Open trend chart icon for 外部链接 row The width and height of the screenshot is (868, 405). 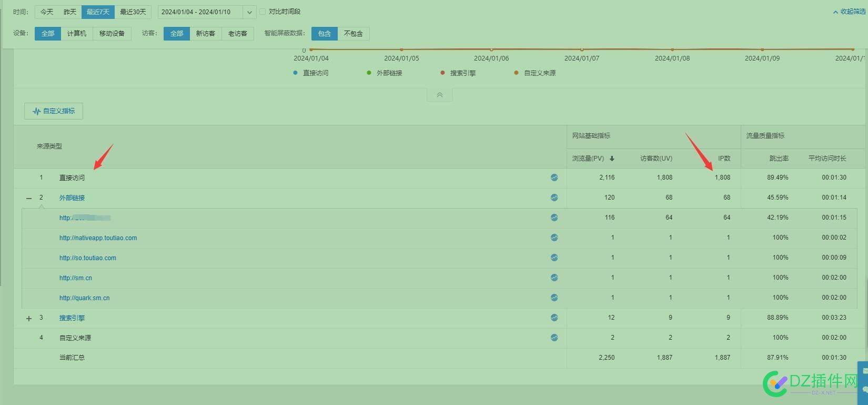coord(554,197)
